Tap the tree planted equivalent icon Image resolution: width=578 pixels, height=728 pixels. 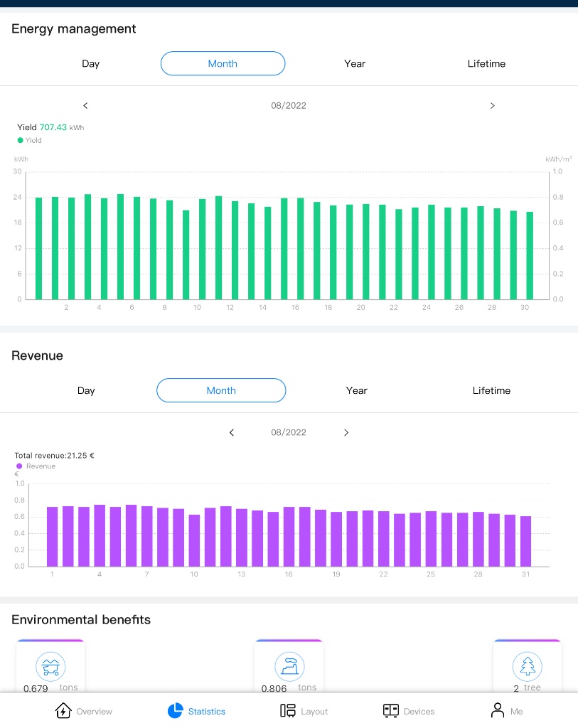pyautogui.click(x=527, y=667)
